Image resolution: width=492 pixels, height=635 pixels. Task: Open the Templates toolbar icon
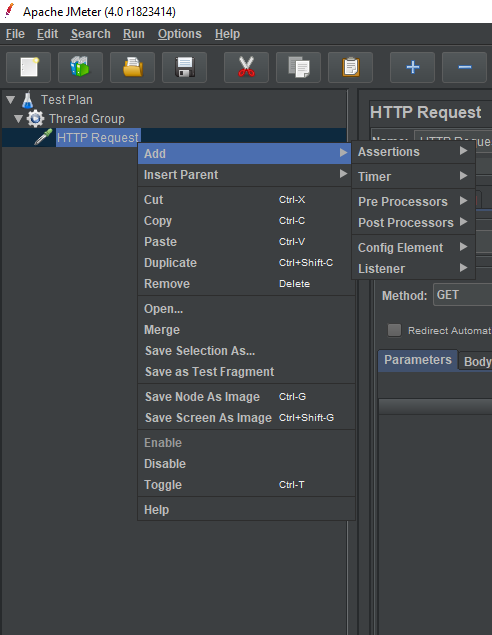point(80,67)
